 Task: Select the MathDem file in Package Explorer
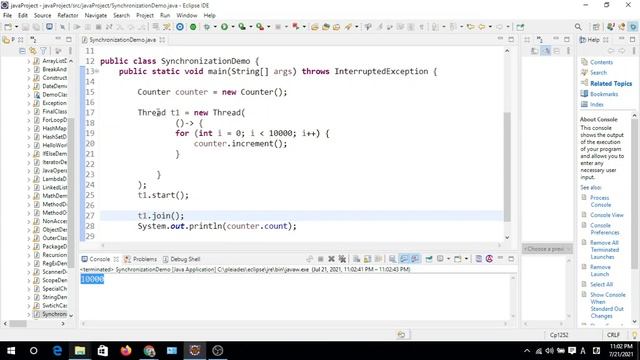tap(55, 196)
